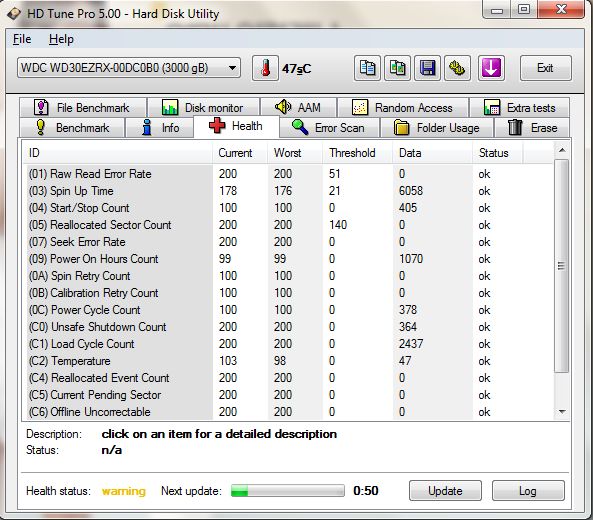Image resolution: width=593 pixels, height=520 pixels.
Task: Click the Exit button
Action: [545, 68]
